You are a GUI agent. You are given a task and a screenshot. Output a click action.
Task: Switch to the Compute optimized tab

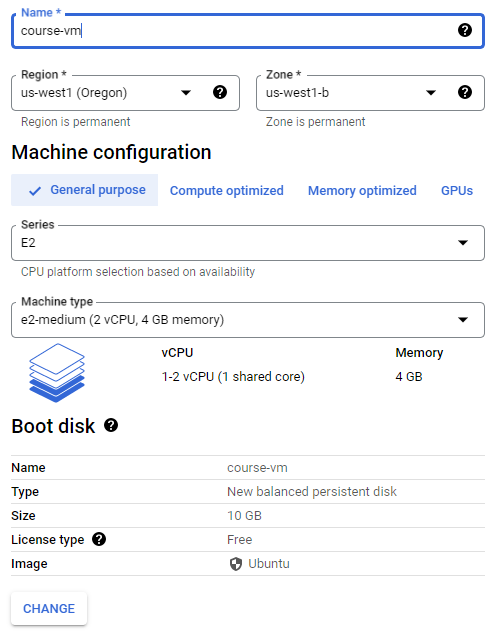click(226, 191)
